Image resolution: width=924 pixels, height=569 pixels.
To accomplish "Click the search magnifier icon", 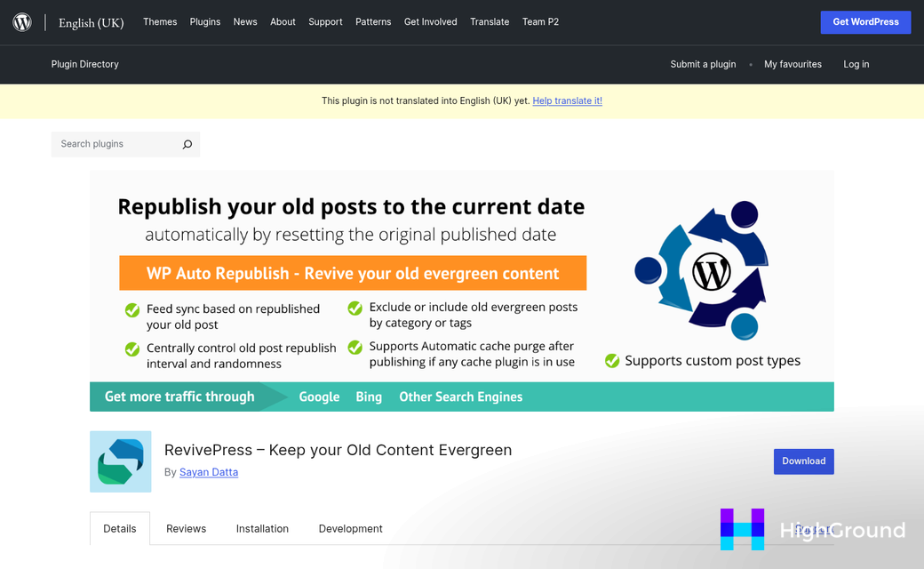I will (187, 144).
